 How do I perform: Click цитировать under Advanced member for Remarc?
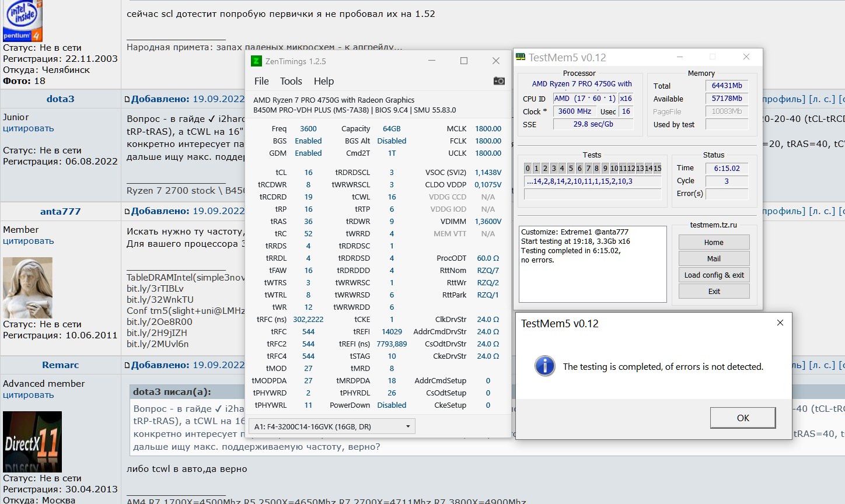tap(29, 395)
